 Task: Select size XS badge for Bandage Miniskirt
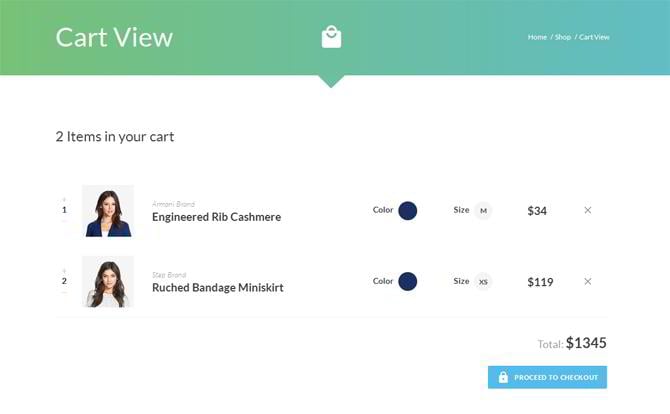tap(483, 281)
